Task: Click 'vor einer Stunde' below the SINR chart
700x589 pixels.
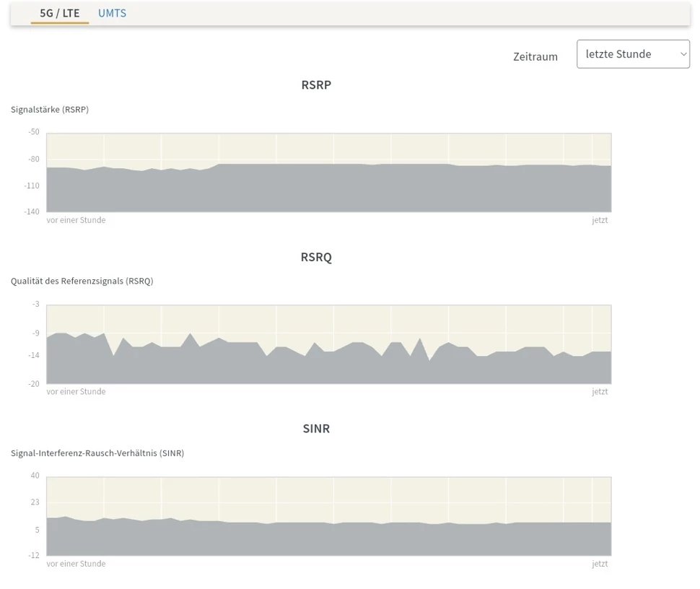Action: point(76,564)
